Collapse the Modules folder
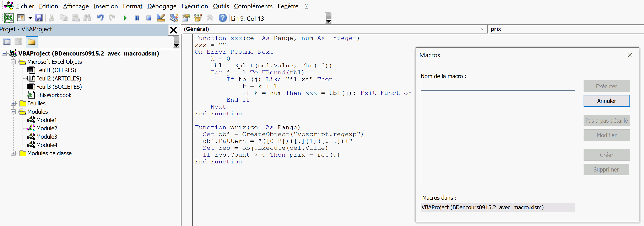 pyautogui.click(x=13, y=112)
